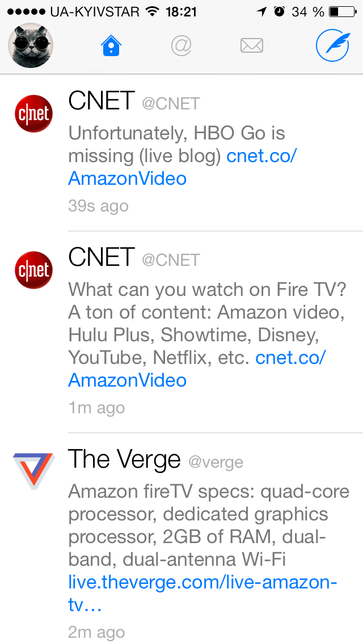The image size is (363, 644).
Task: Open CNET avatar on HBO Go tweet
Action: pos(32,114)
